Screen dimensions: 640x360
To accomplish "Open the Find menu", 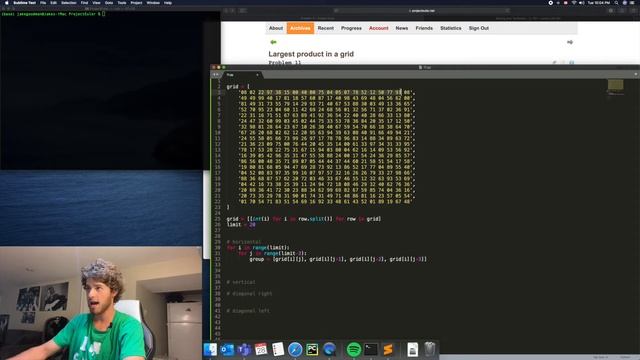I will click(84, 3).
